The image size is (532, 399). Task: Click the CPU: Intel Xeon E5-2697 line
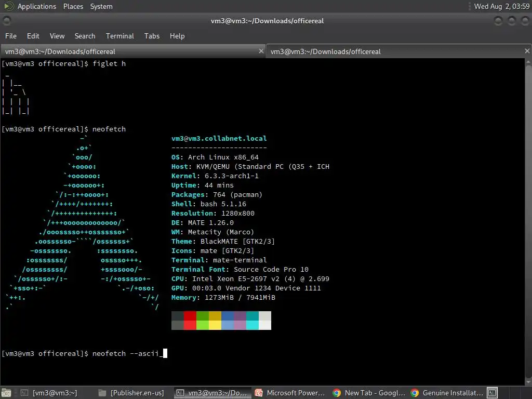pyautogui.click(x=250, y=279)
